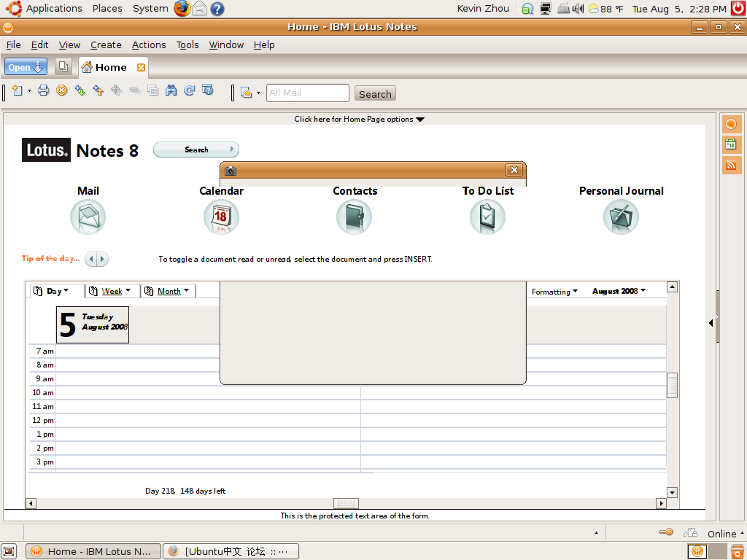Click the New document toolbar icon
Viewport: 747px width, 560px height.
tap(18, 90)
